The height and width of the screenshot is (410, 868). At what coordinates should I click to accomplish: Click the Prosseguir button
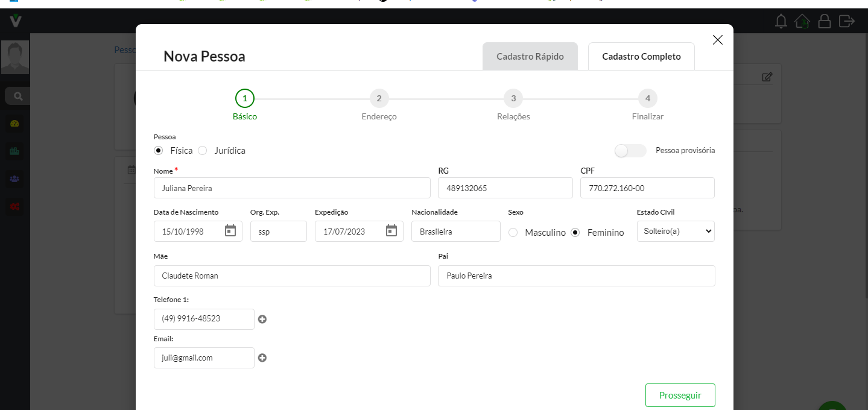680,396
